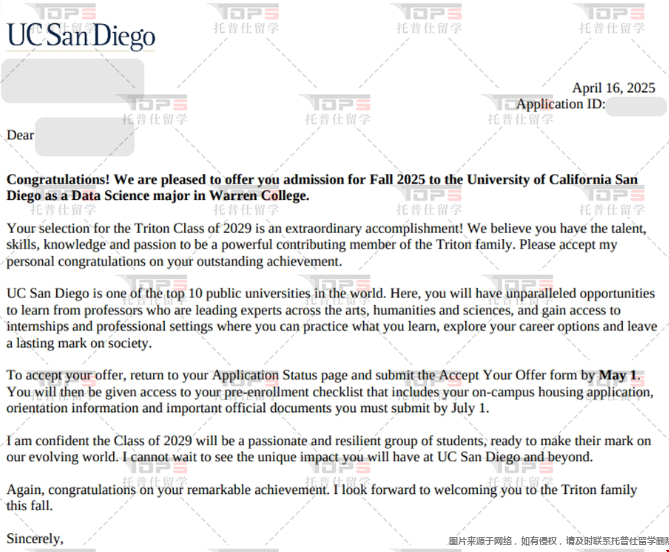
Task: Click the Accept Your Offer form text
Action: click(507, 375)
